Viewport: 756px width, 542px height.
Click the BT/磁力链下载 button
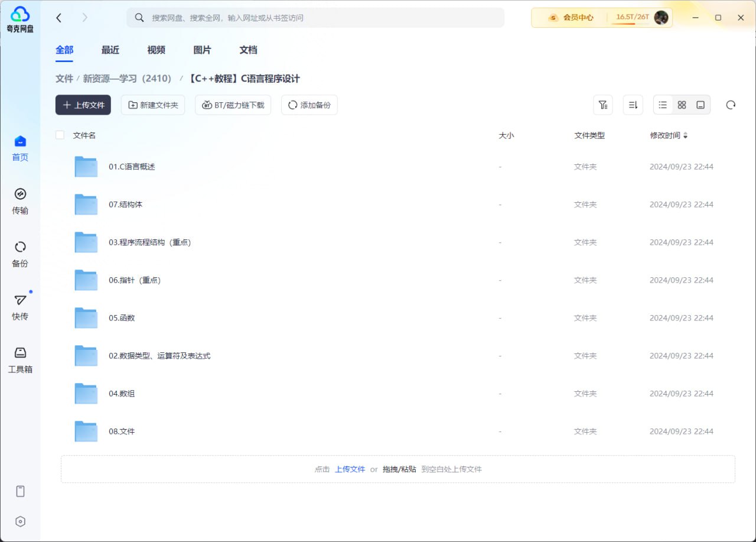pyautogui.click(x=233, y=105)
